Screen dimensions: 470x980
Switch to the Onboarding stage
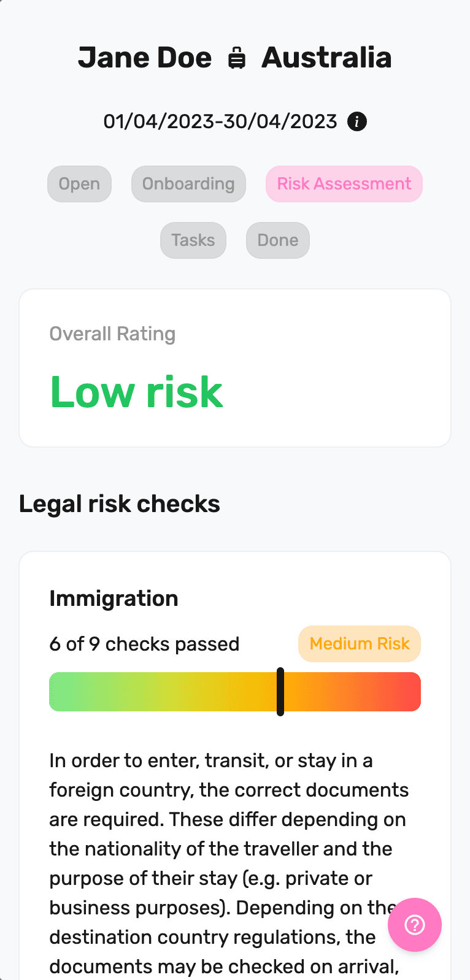point(188,183)
